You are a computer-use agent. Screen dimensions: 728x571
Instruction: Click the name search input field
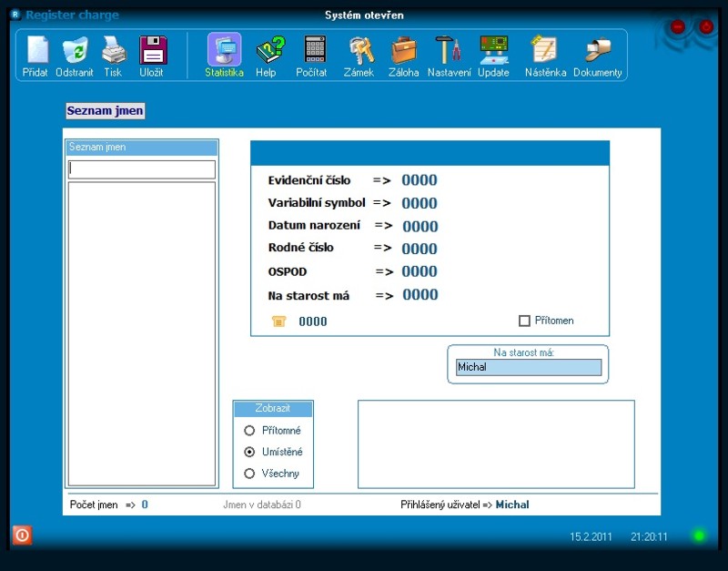(x=142, y=169)
